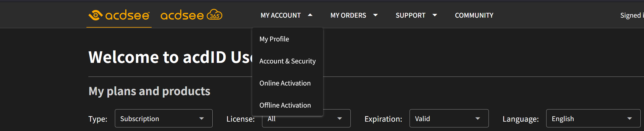644x131 pixels.
Task: Open the Language dropdown showing English
Action: point(593,119)
